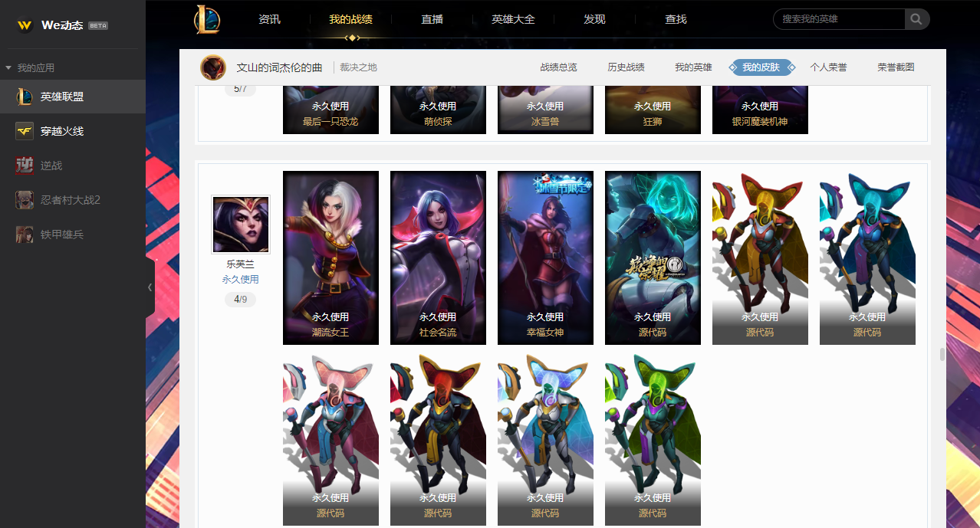Click the 乐芙兰 champion portrait
The height and width of the screenshot is (528, 980).
click(x=241, y=225)
